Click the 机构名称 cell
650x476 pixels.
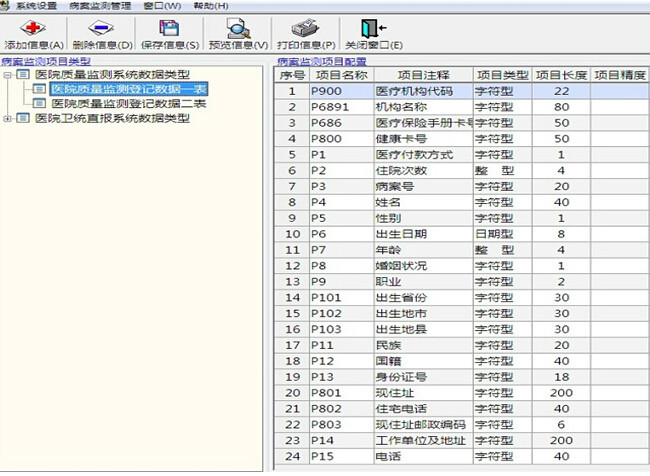tap(423, 107)
